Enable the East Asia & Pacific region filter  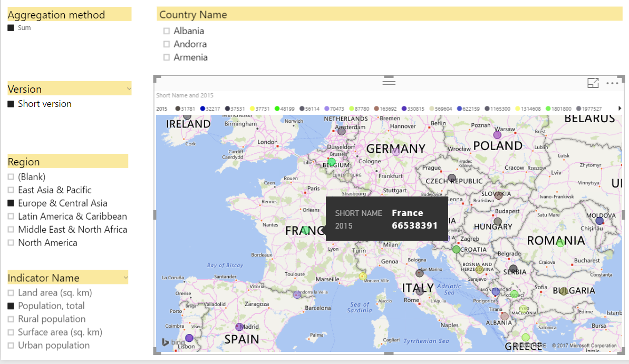(11, 190)
